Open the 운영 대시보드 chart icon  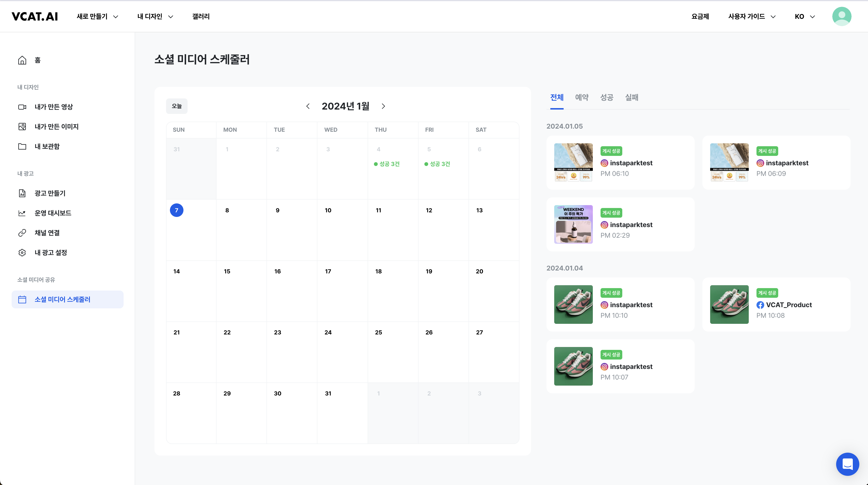coord(22,213)
